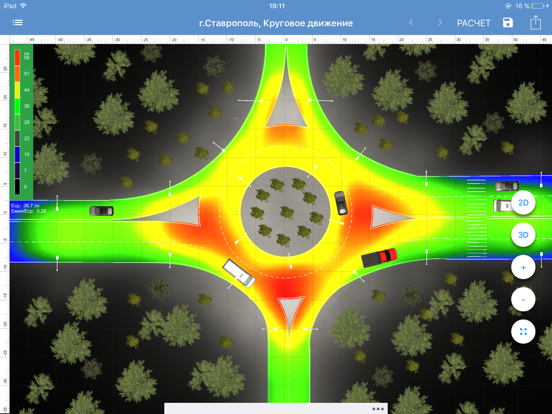Image resolution: width=552 pixels, height=414 pixels.
Task: Tap the title г.Ставрополь, Круговое движение
Action: (276, 23)
